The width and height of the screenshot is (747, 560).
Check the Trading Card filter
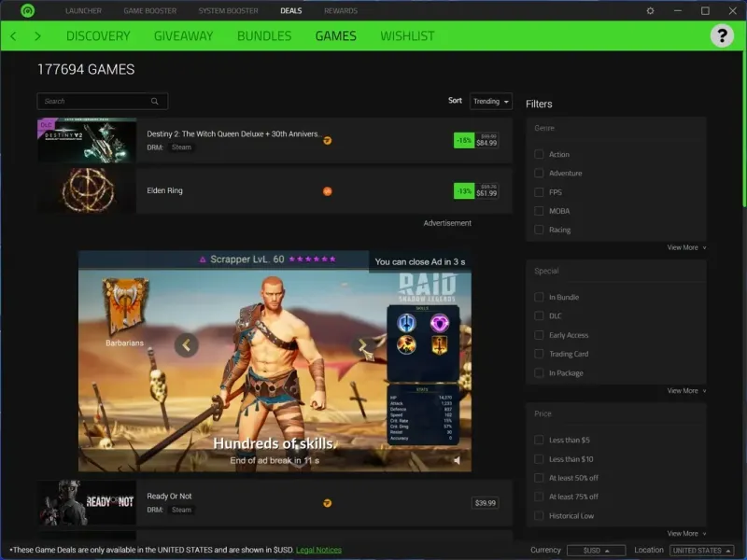(539, 354)
